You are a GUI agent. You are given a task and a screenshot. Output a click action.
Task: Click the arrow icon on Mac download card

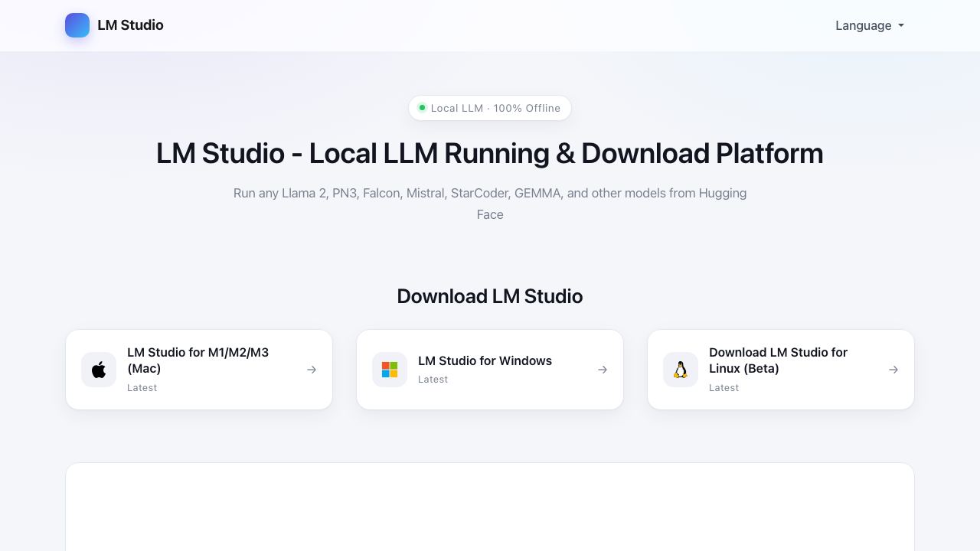(x=312, y=370)
